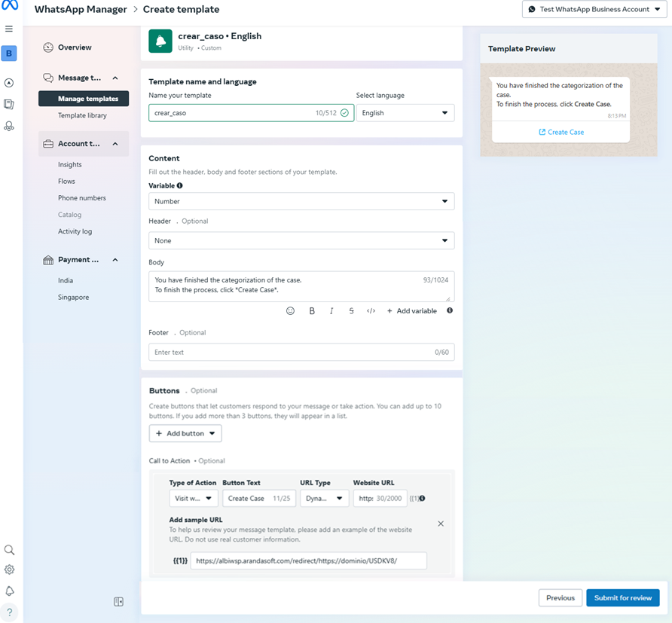Image resolution: width=672 pixels, height=623 pixels.
Task: Apply italic formatting to body text
Action: (x=331, y=311)
